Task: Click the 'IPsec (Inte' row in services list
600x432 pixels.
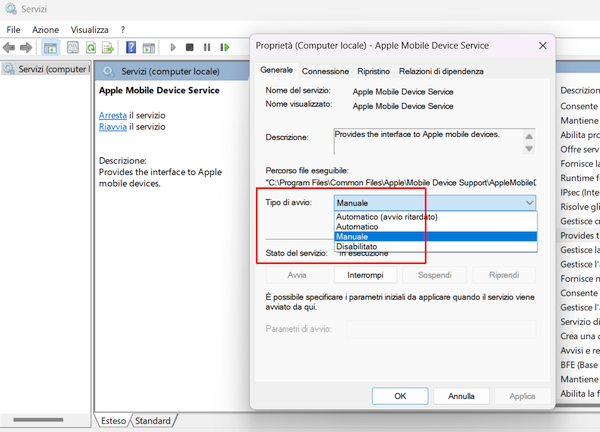Action: 579,192
